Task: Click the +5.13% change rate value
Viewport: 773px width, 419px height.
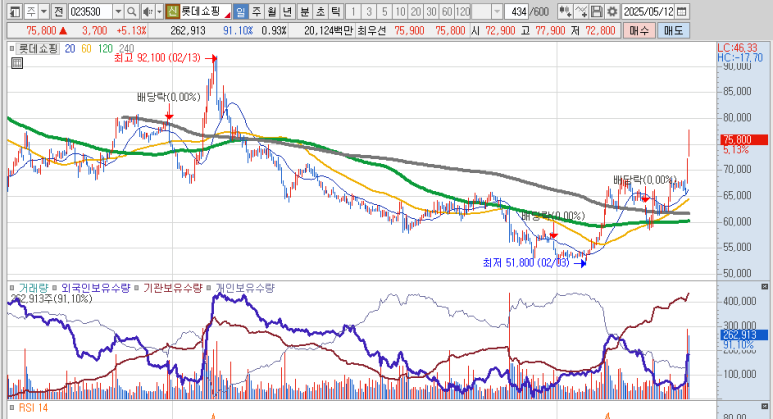Action: [x=131, y=31]
